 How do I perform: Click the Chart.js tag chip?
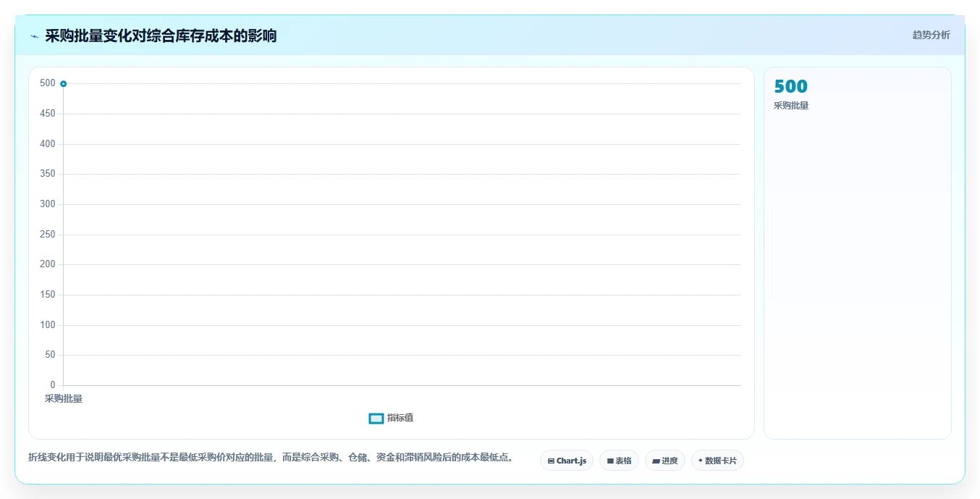pos(567,461)
